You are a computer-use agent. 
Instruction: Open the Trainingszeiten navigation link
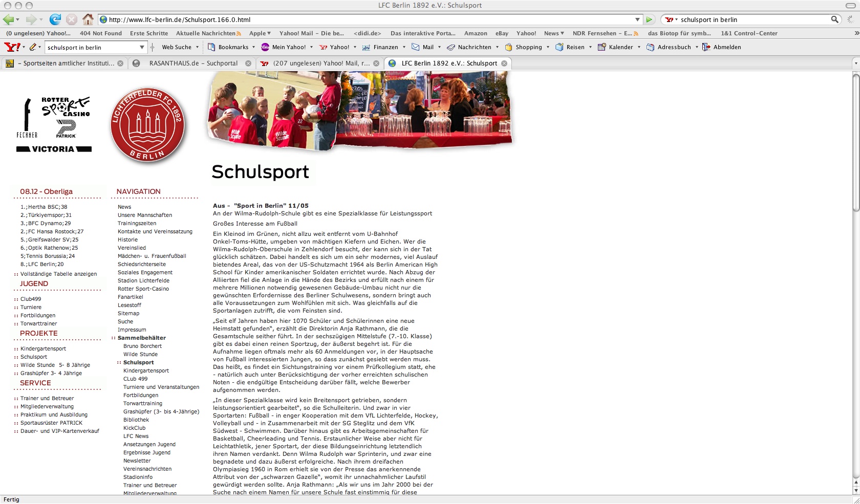137,223
